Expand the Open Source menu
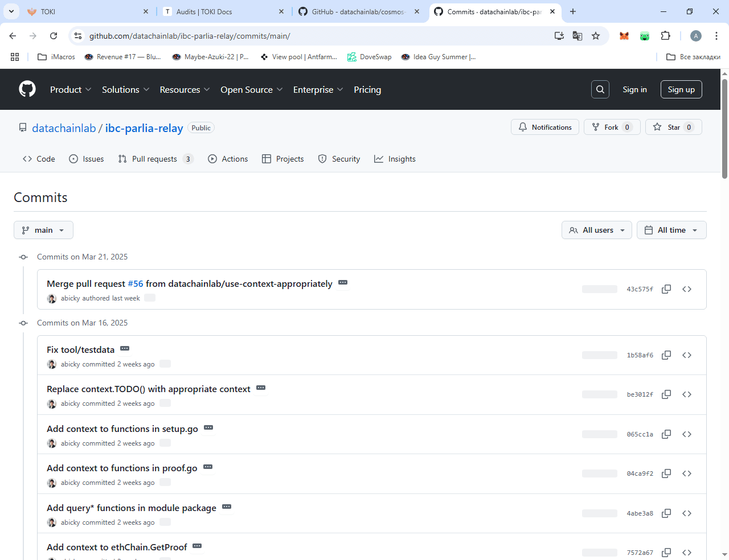729x560 pixels. click(x=251, y=89)
